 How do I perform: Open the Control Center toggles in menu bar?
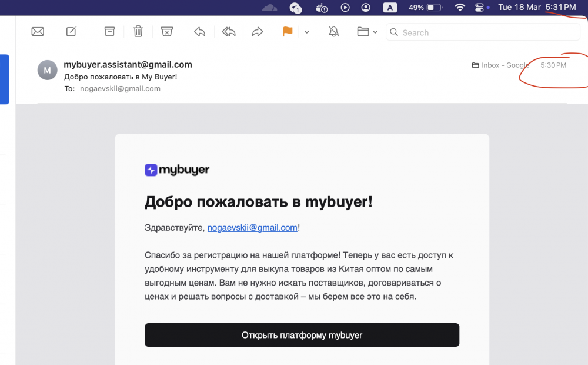pos(479,8)
